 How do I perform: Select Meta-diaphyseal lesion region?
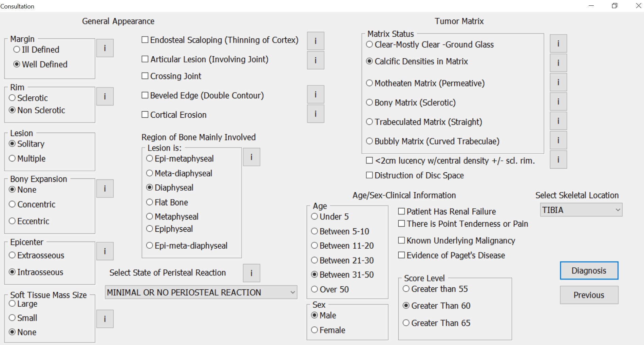(x=179, y=173)
